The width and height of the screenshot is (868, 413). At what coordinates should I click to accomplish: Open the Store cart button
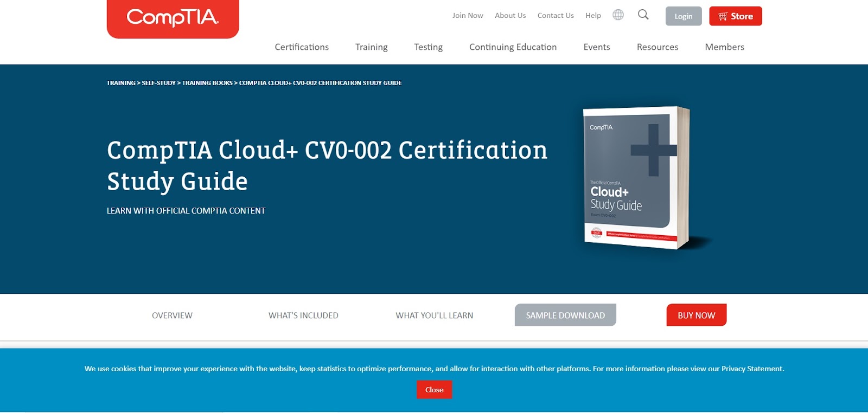(736, 16)
